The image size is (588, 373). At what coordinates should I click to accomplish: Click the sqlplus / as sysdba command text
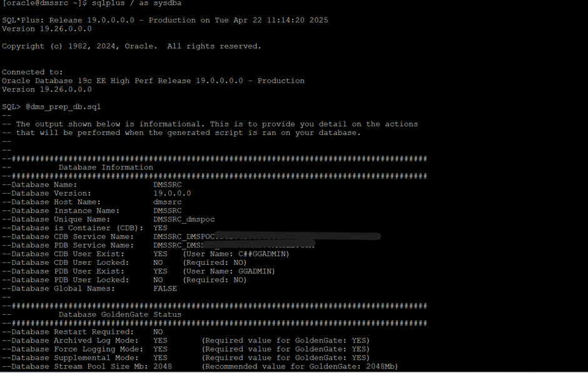136,3
